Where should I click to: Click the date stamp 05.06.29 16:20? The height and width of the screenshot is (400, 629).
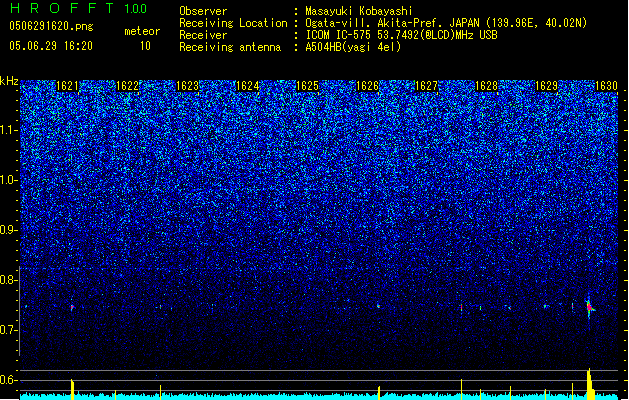coord(51,46)
